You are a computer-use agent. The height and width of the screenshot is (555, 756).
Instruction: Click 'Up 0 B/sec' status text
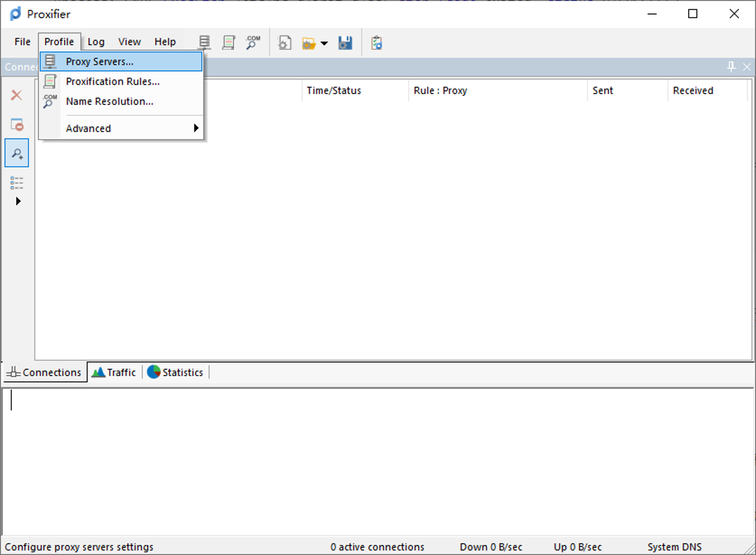(x=577, y=547)
